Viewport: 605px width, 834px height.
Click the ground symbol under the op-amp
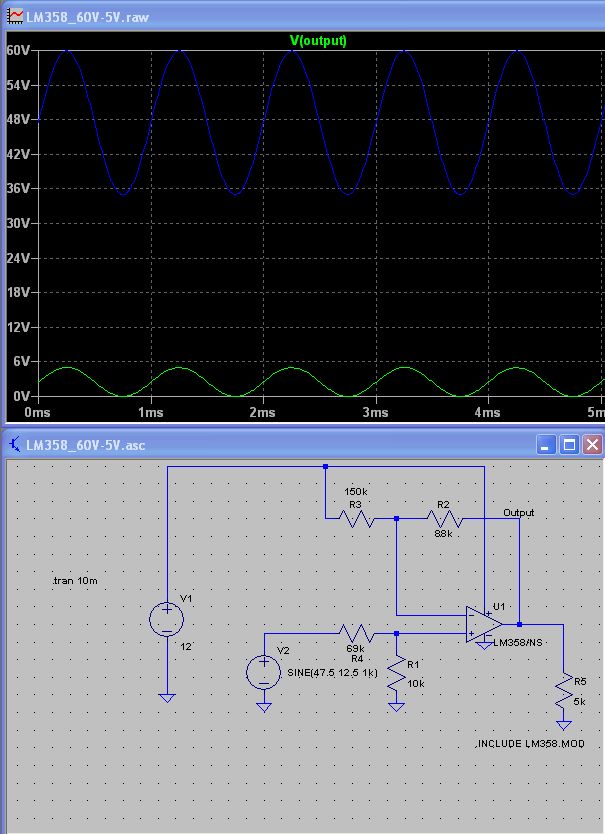pos(484,646)
